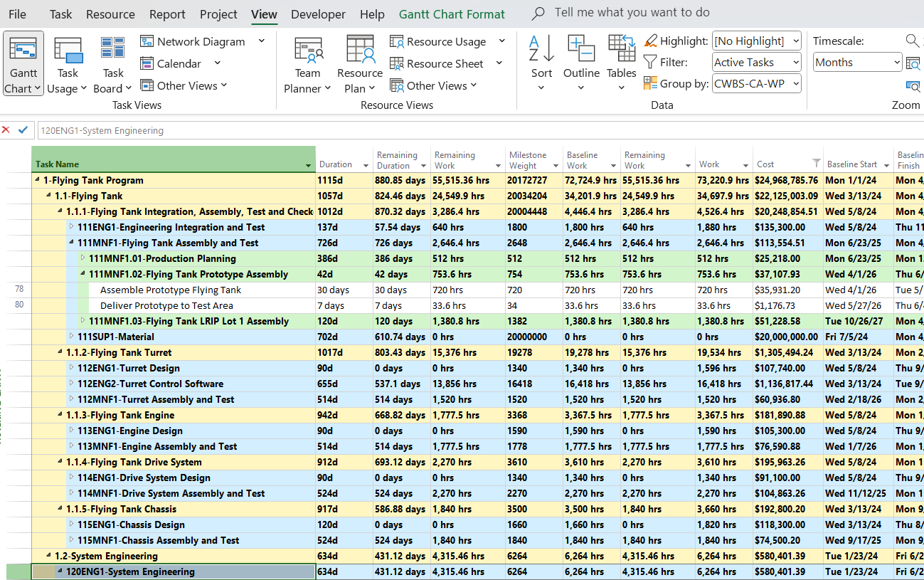Click the Baseline Start column header
This screenshot has width=924, height=580.
click(859, 159)
